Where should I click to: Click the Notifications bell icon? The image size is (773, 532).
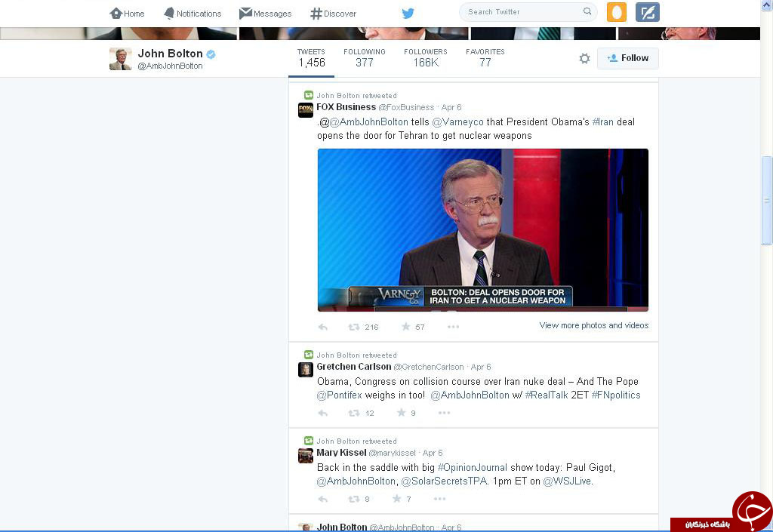[169, 14]
